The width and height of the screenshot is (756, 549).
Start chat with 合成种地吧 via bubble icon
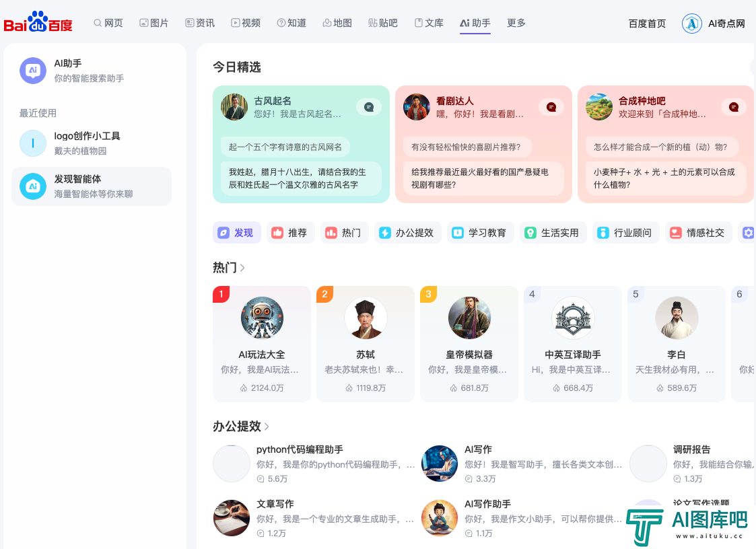click(x=733, y=107)
